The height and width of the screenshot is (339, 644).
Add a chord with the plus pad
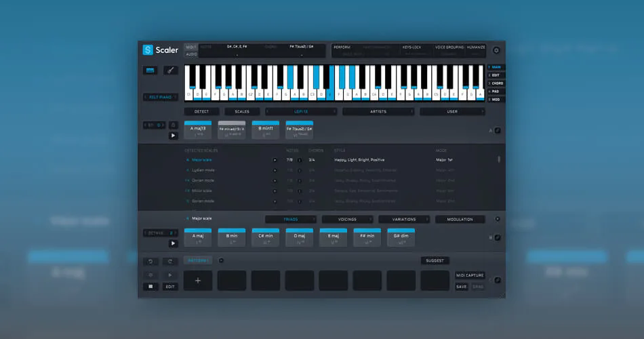coord(197,280)
